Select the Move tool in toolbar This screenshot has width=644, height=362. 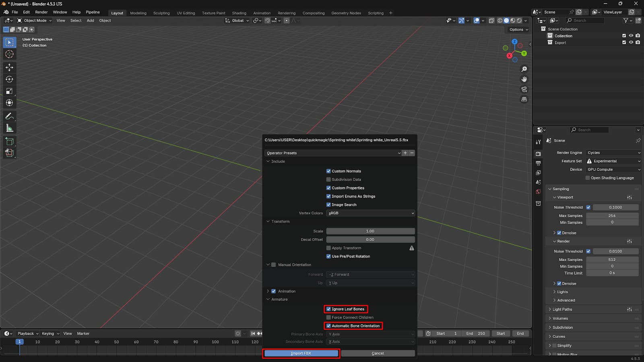(9, 67)
